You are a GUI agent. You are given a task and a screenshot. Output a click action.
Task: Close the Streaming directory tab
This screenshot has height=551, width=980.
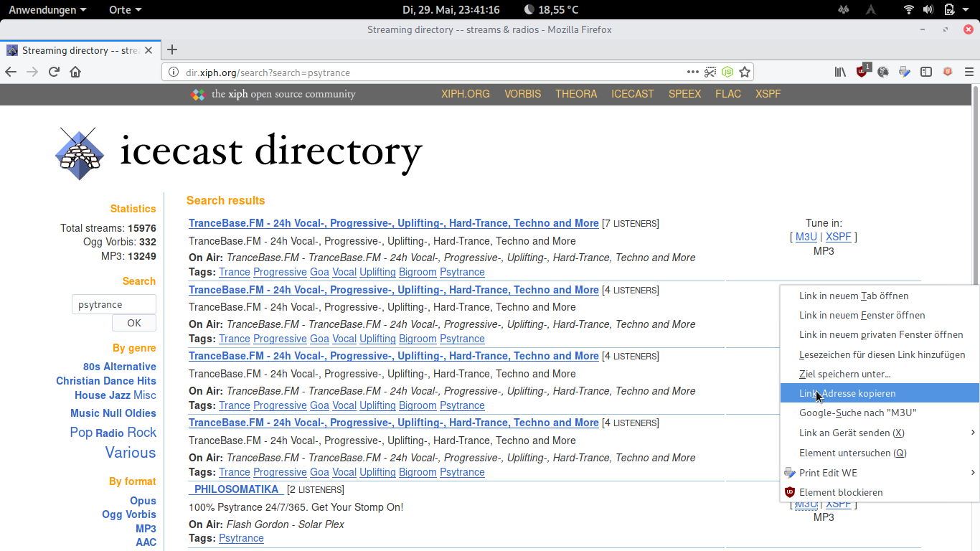coord(149,50)
